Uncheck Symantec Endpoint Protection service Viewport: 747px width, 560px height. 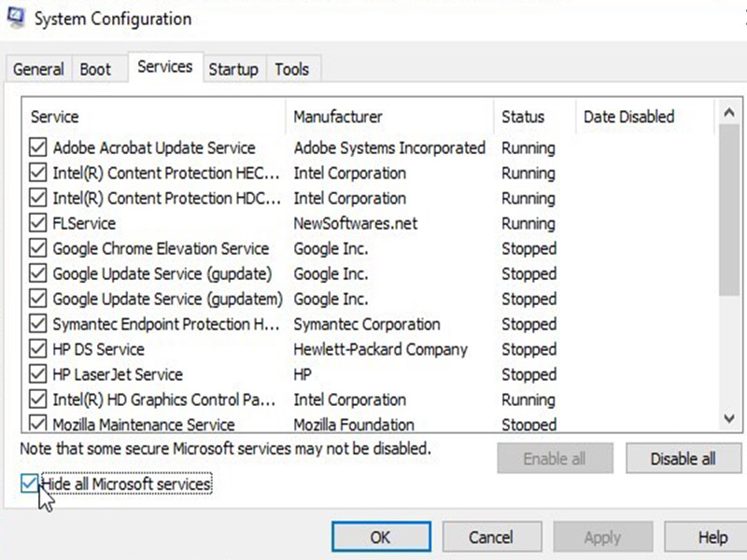[37, 324]
